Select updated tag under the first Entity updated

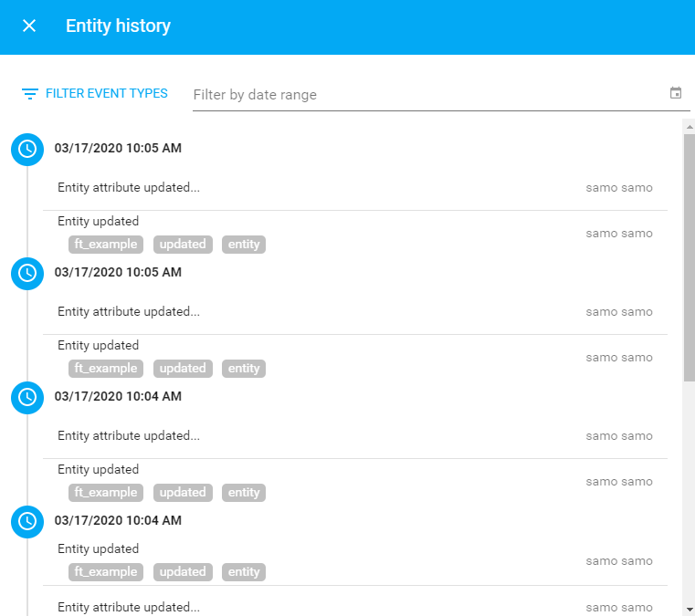click(x=183, y=245)
